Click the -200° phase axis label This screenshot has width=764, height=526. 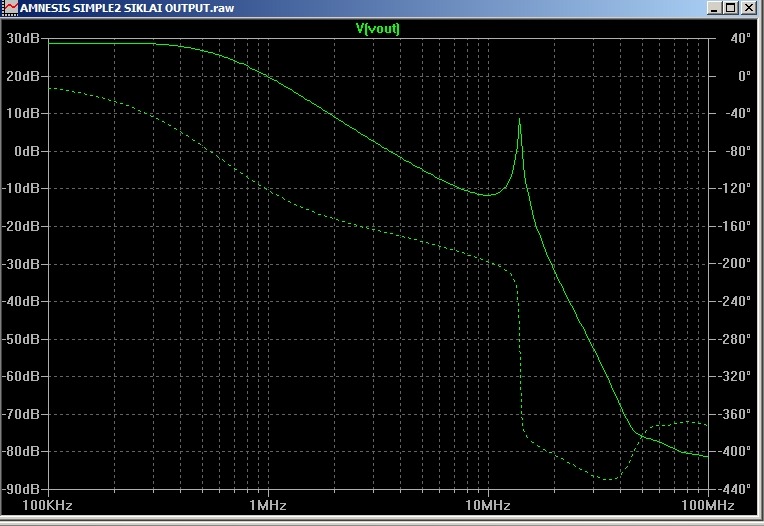coord(735,263)
